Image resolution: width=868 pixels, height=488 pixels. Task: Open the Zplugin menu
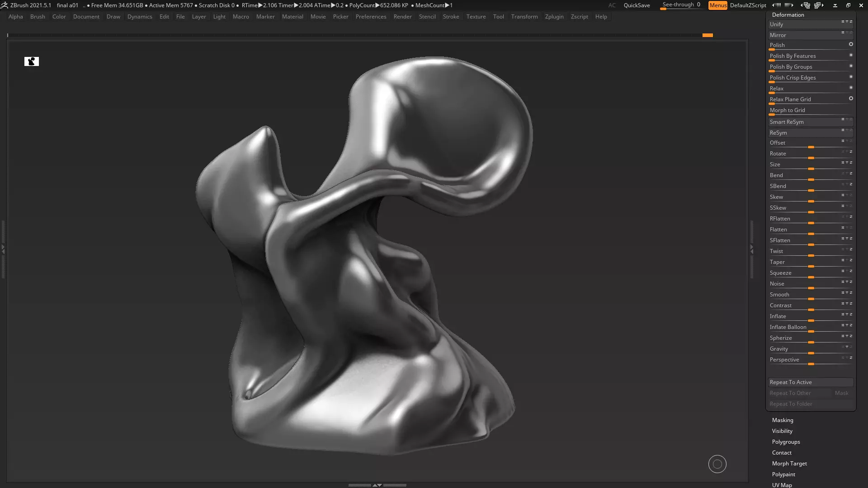pos(554,17)
